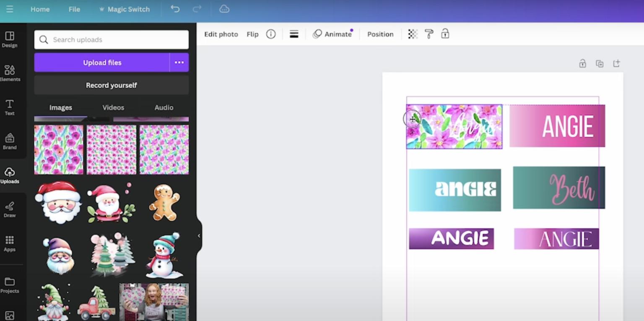Click the copy style paint roller icon
The image size is (644, 321).
pyautogui.click(x=429, y=34)
